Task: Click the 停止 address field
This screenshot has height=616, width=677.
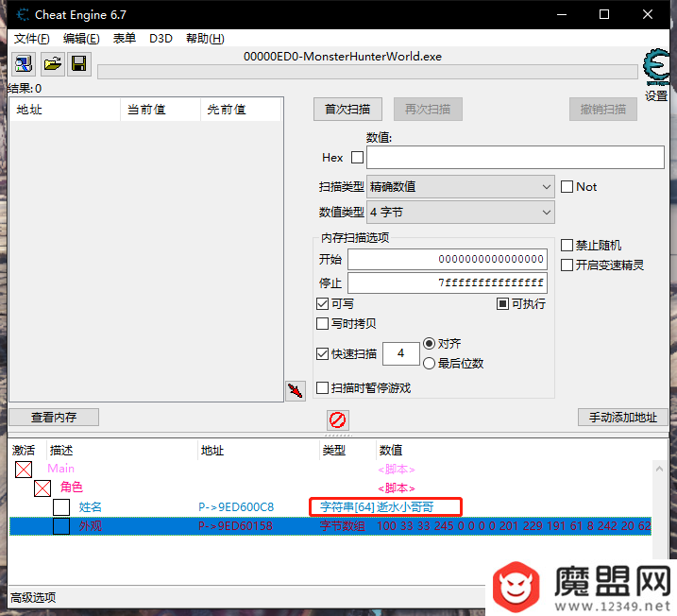Action: (x=448, y=282)
